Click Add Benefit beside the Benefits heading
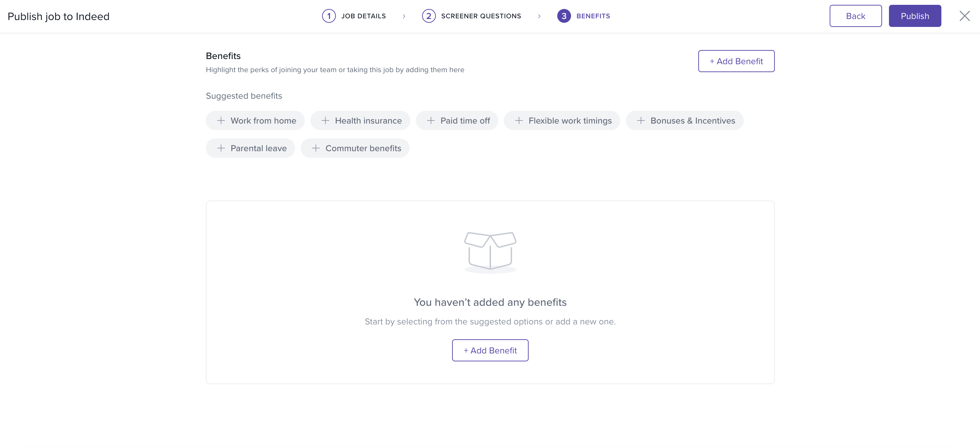 [736, 61]
